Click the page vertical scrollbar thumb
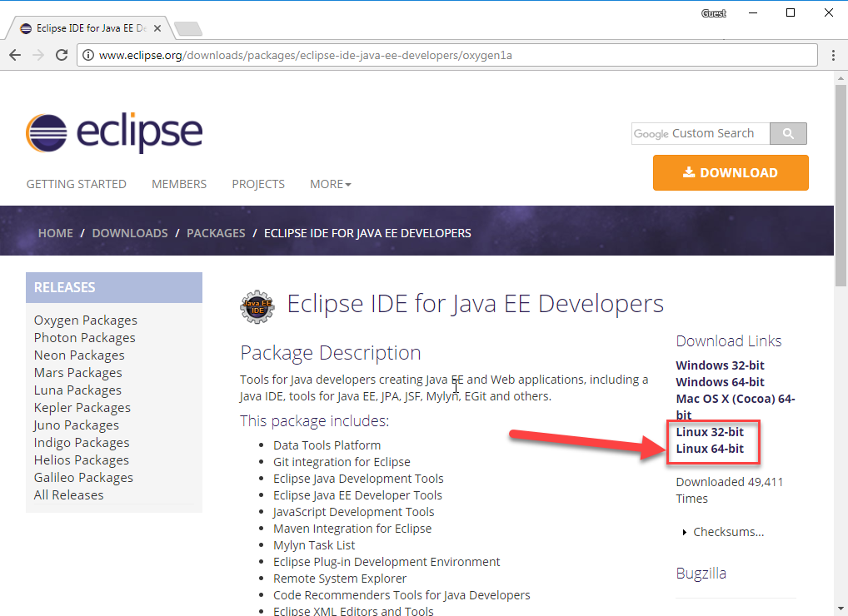This screenshot has height=616, width=848. (x=841, y=175)
